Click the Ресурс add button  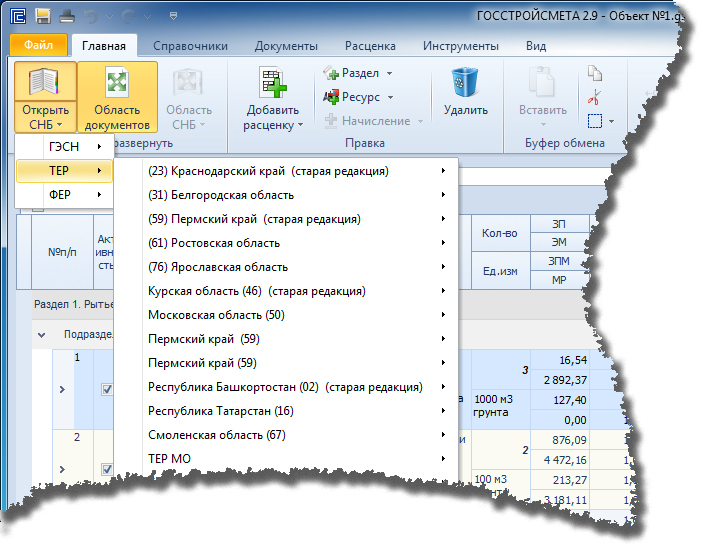pyautogui.click(x=352, y=97)
